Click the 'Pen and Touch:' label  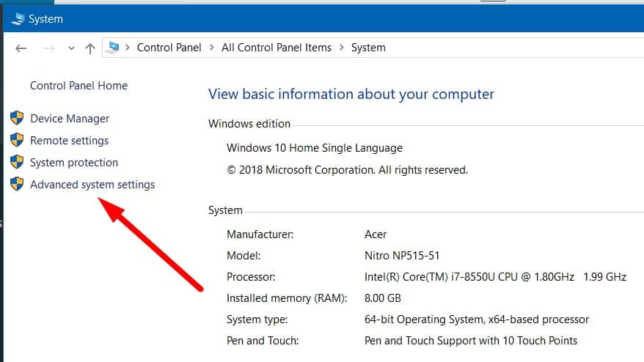tap(263, 341)
